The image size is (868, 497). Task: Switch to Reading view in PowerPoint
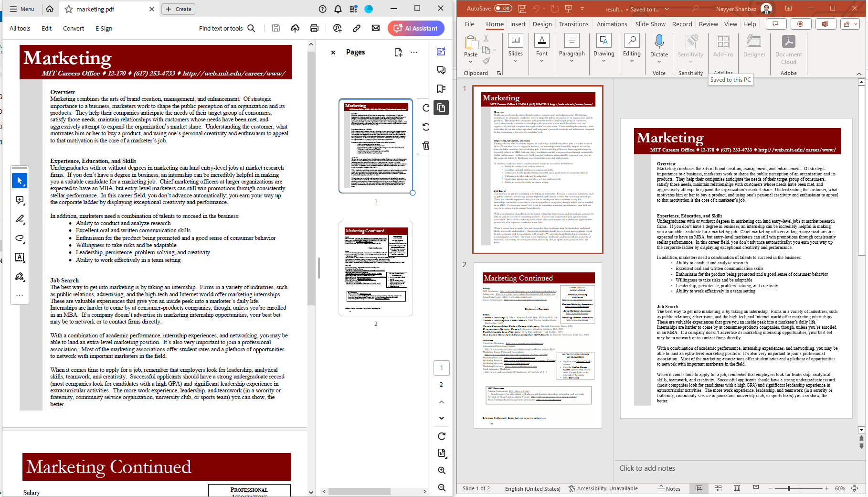tap(737, 488)
